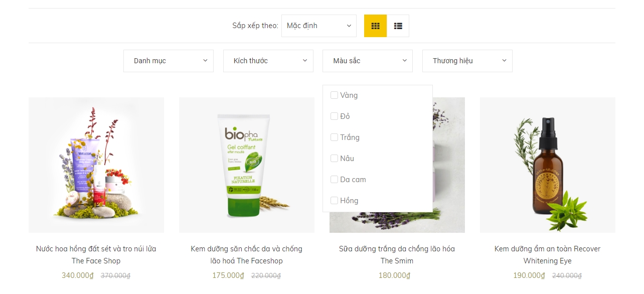Viewport: 644px width, 294px height.
Task: Check the Đỏ color filter
Action: point(334,116)
